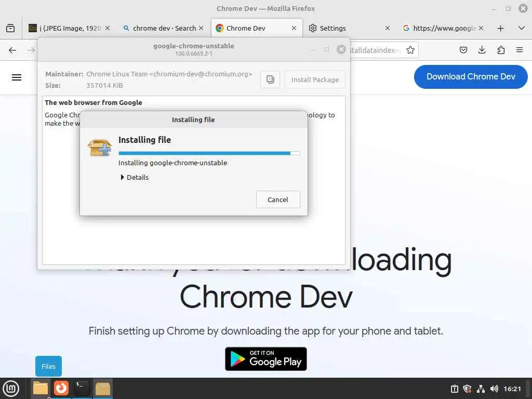Viewport: 532px width, 399px height.
Task: Close the Settings tab
Action: pyautogui.click(x=388, y=28)
